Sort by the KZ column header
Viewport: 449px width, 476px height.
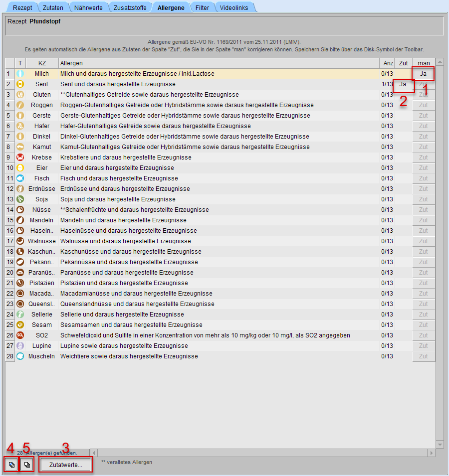click(x=42, y=63)
